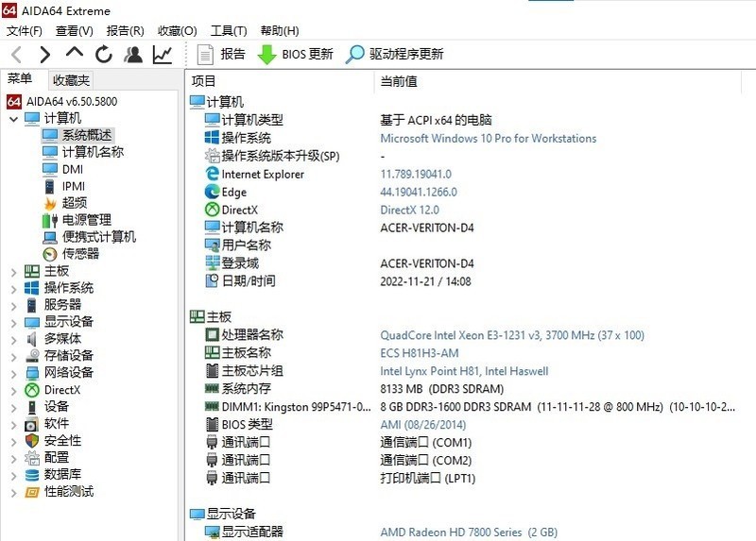Click the 安全性 shield icon

(32, 441)
